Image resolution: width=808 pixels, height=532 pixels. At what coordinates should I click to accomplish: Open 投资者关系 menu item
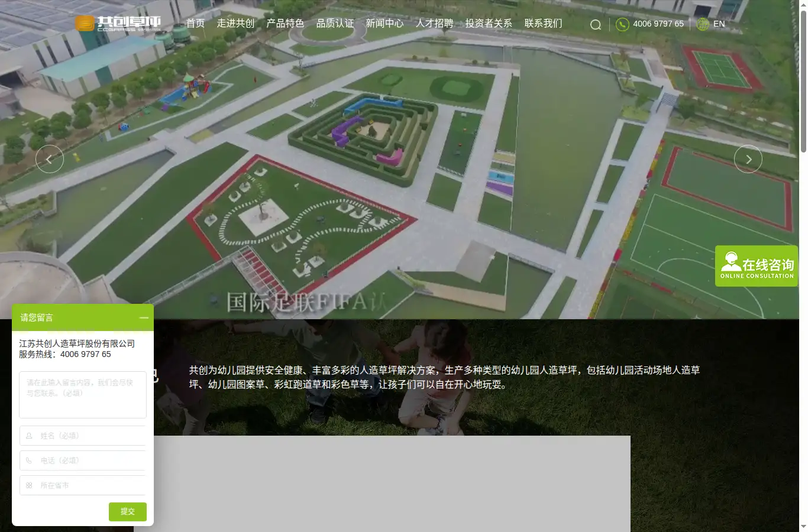click(x=489, y=24)
